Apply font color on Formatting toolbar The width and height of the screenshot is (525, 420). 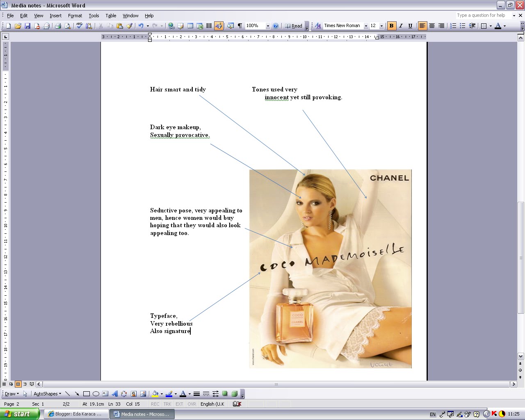(x=498, y=26)
